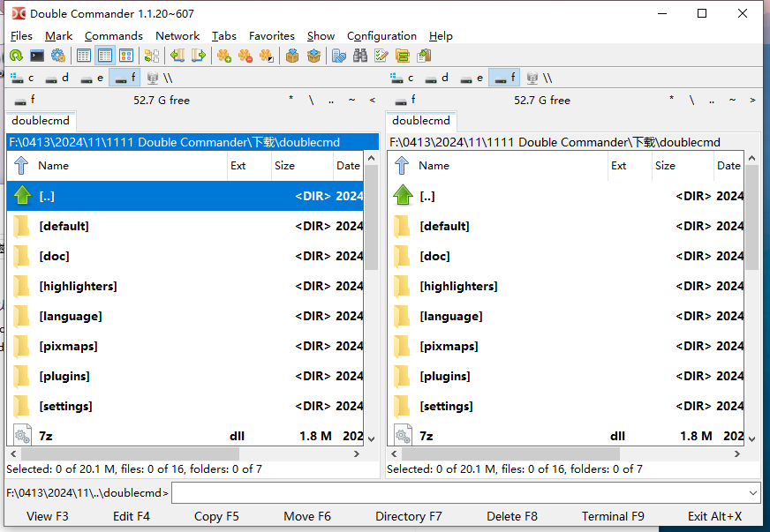Switch left panel to drive d
The image size is (770, 532).
tap(57, 78)
